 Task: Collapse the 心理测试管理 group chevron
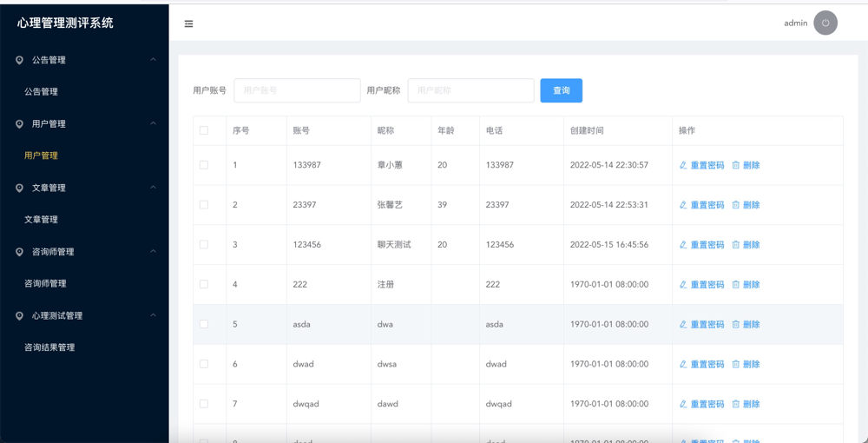pyautogui.click(x=154, y=315)
